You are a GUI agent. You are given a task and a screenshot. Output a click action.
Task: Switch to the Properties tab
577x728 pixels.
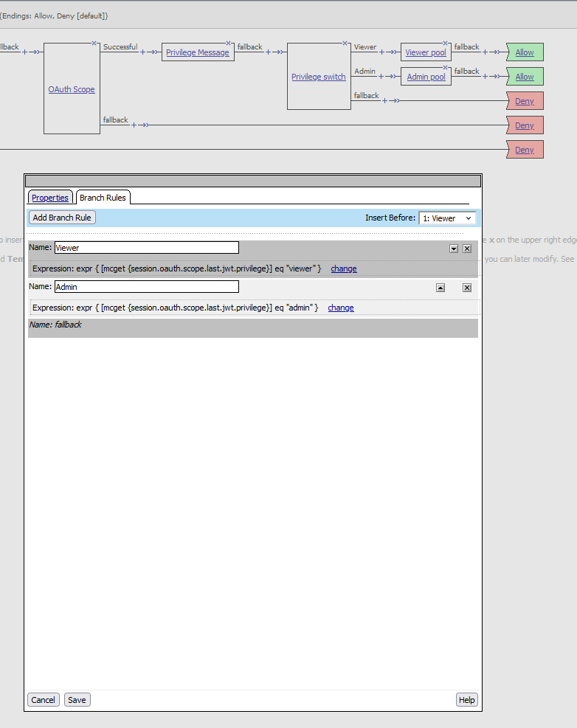click(50, 198)
